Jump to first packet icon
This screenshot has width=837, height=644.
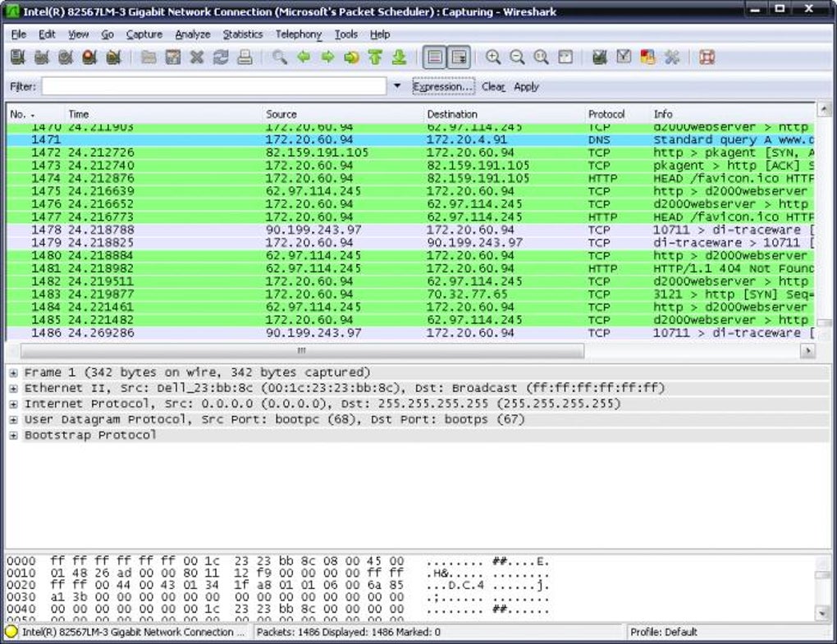click(375, 57)
